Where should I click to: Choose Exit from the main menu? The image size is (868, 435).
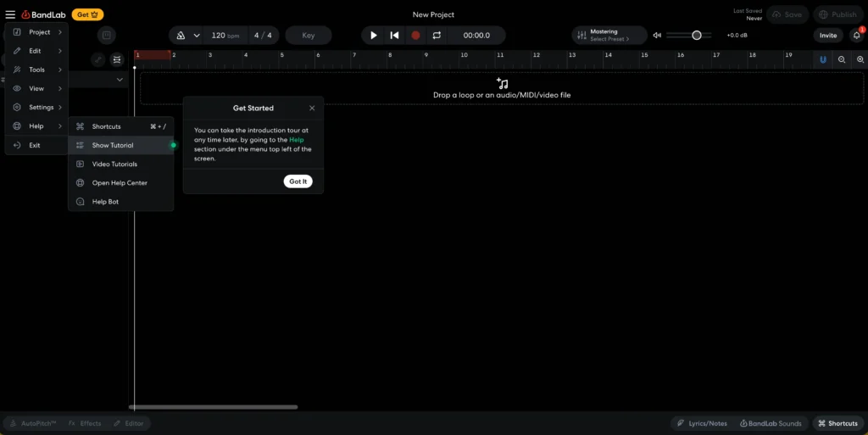(x=37, y=145)
